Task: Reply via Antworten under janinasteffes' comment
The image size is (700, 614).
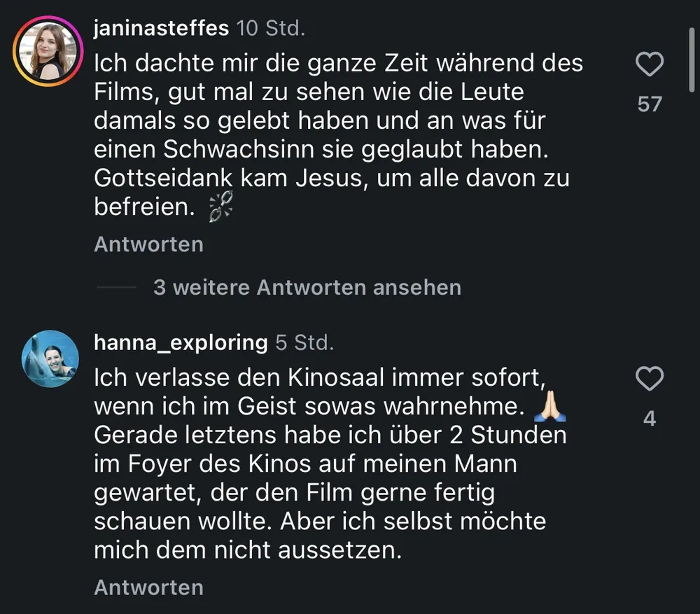Action: (148, 244)
